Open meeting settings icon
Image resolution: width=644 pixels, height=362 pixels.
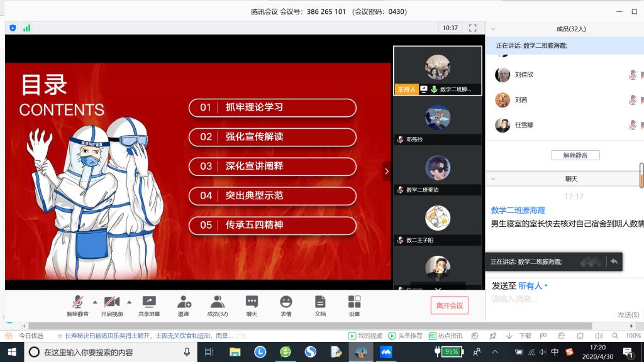(354, 302)
